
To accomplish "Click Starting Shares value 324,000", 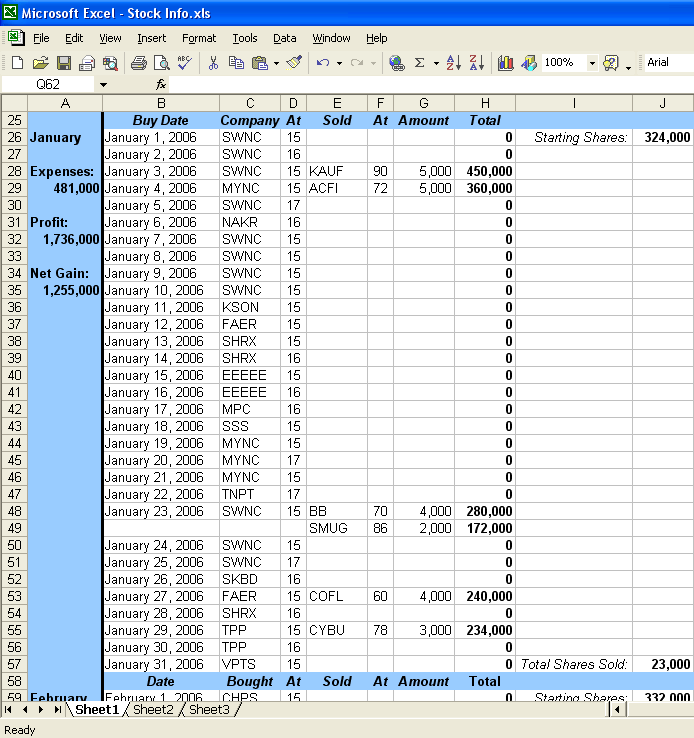I will pos(662,137).
